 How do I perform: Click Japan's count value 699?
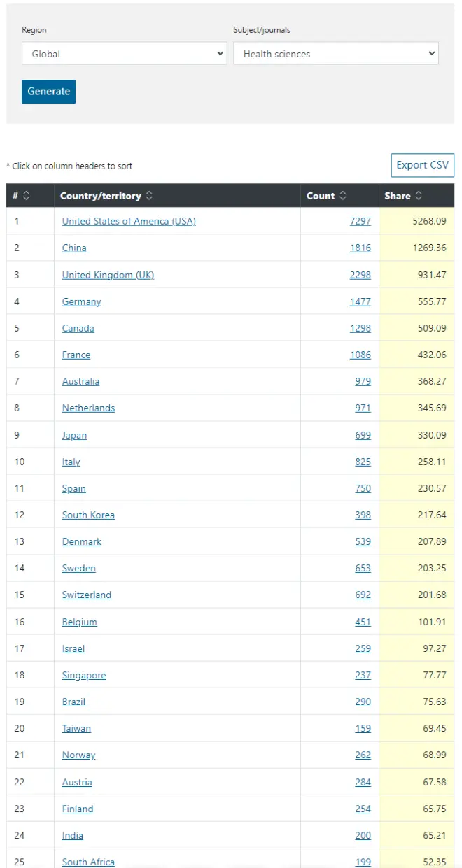coord(363,435)
